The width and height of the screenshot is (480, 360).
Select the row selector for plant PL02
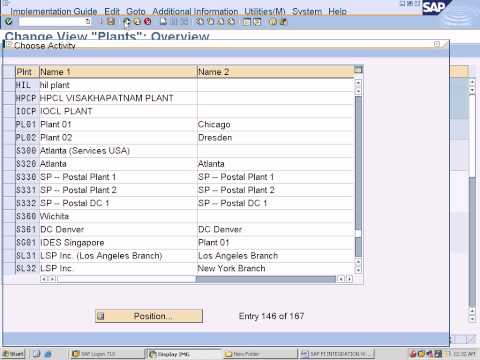pos(9,137)
